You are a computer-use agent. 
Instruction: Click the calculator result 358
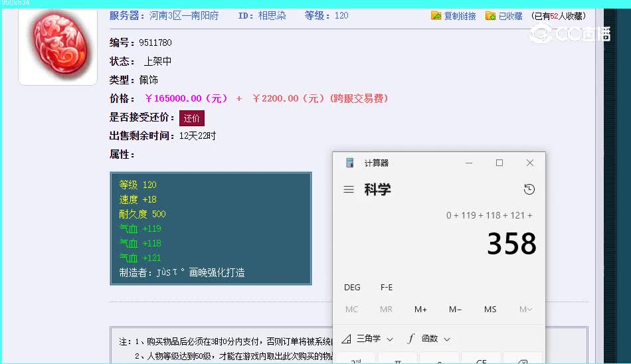(511, 244)
